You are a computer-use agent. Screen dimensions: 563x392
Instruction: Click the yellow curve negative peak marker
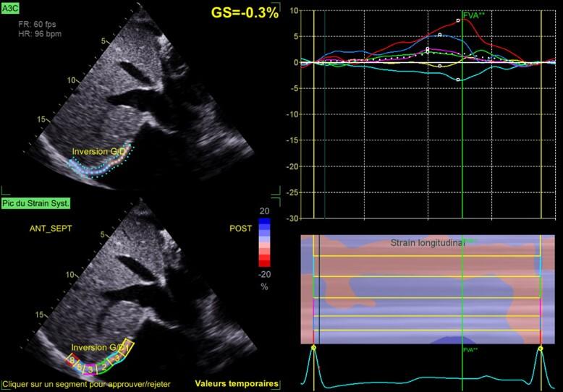439,67
